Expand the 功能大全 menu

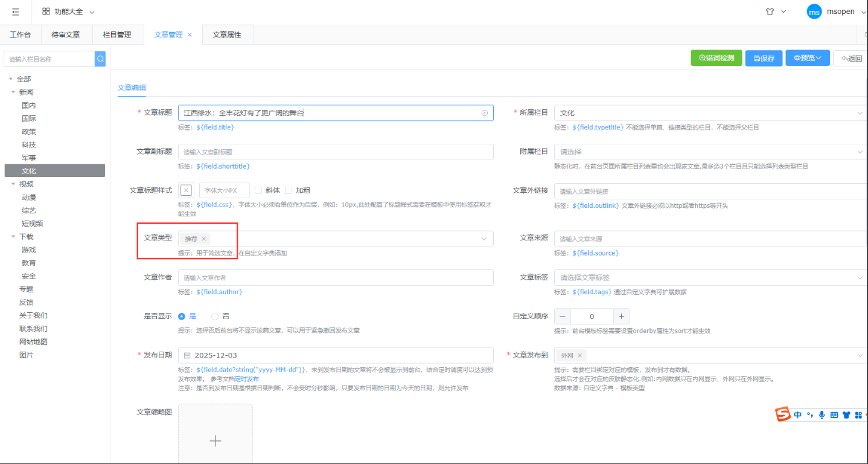[68, 12]
